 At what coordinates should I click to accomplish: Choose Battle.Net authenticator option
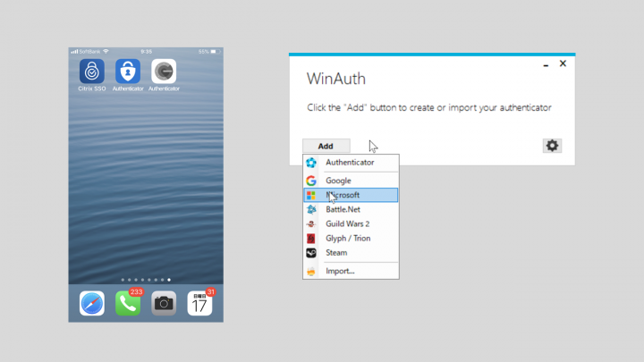[x=344, y=209]
